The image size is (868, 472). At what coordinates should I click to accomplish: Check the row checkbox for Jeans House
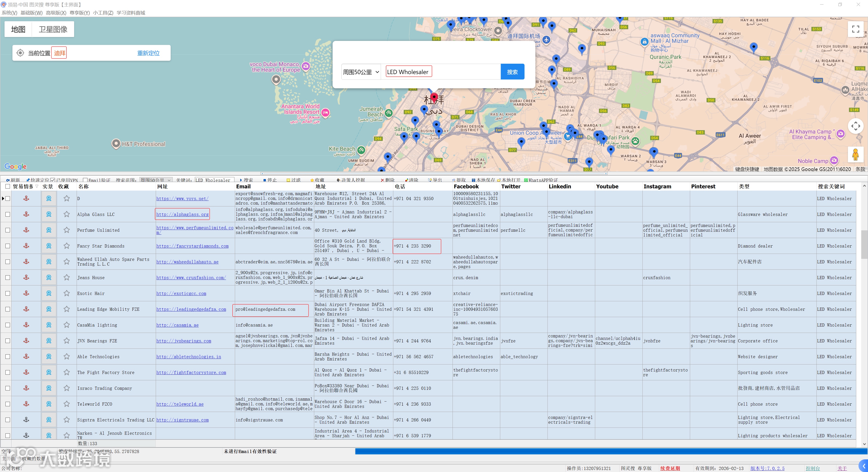click(8, 277)
